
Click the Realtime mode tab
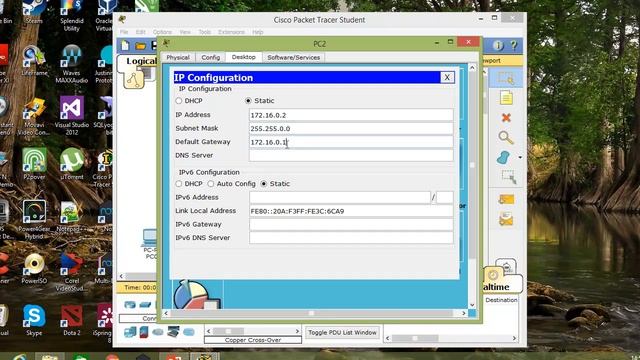(502, 284)
